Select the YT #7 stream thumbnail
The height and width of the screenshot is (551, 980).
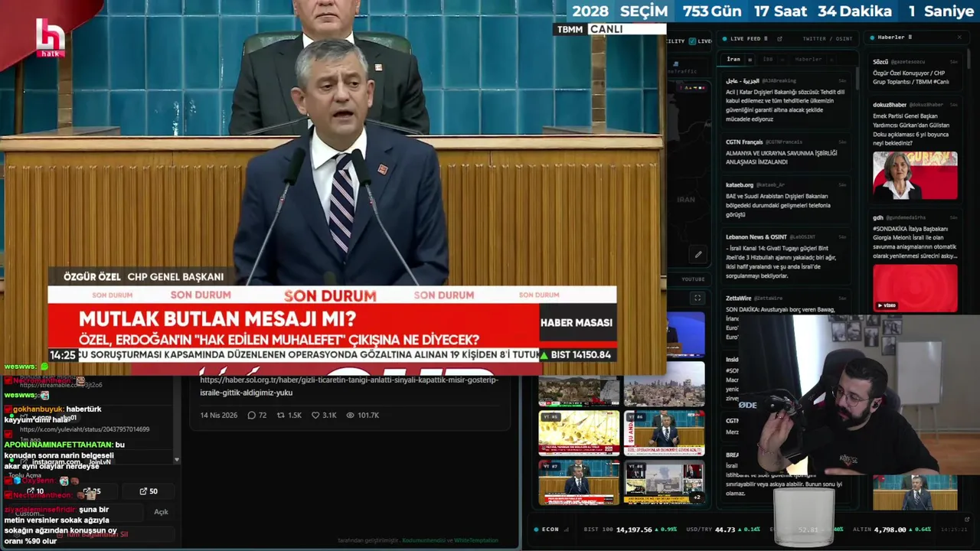click(579, 482)
